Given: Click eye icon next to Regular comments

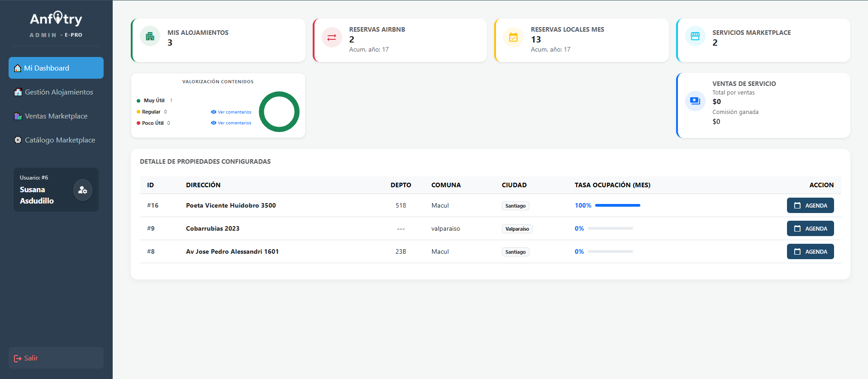Looking at the screenshot, I should (214, 112).
